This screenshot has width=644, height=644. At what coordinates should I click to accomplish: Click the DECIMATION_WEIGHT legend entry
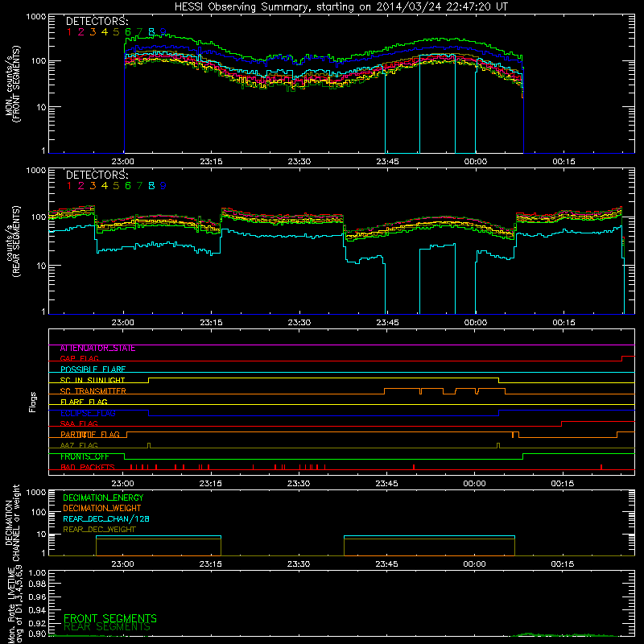click(x=102, y=509)
